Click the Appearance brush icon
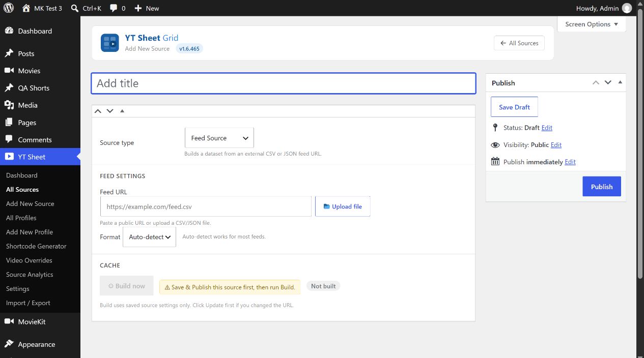Image resolution: width=644 pixels, height=358 pixels. (x=9, y=344)
